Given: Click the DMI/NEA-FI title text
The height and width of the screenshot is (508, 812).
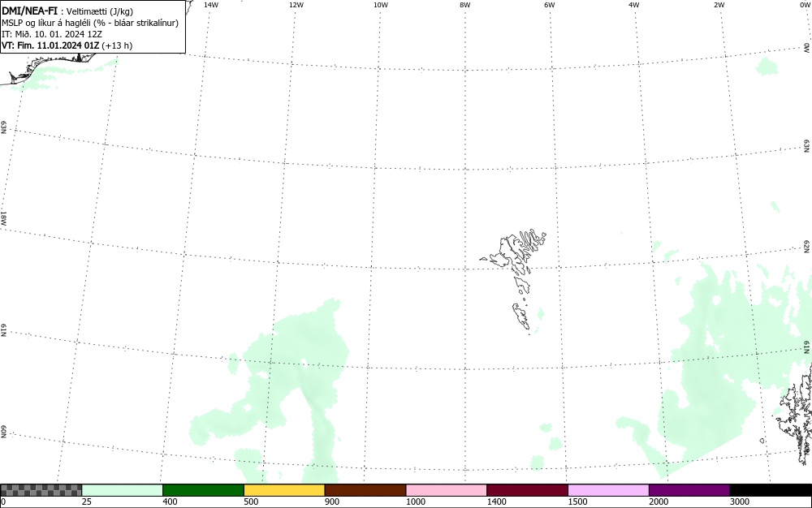Looking at the screenshot, I should click(29, 11).
